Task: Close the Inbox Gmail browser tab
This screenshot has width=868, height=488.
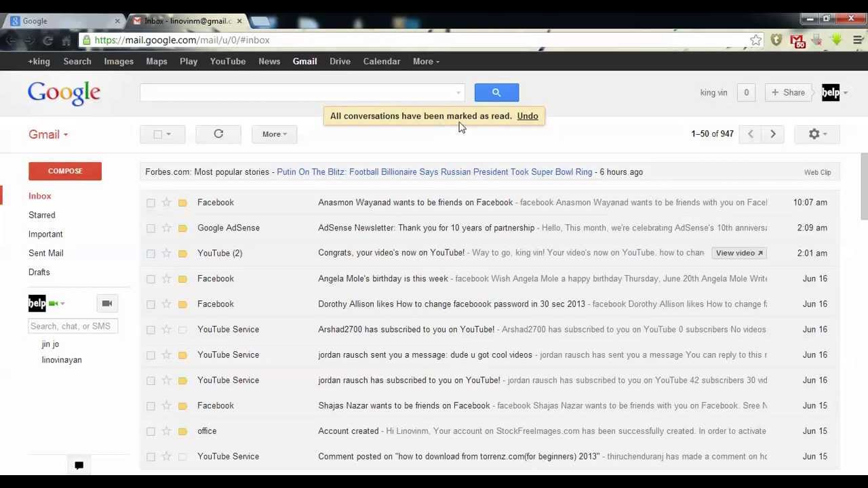Action: coord(239,21)
